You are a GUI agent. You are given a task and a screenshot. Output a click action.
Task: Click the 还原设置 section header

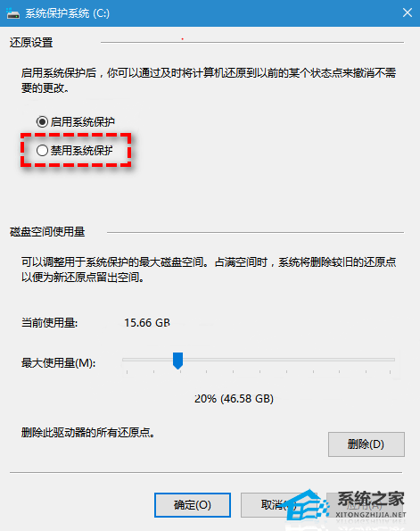point(31,43)
